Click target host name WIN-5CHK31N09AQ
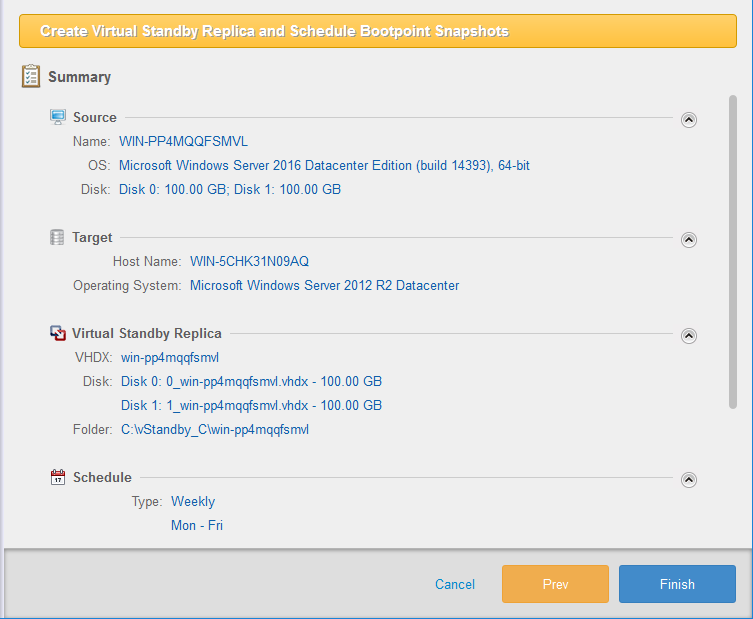753x619 pixels. pyautogui.click(x=249, y=261)
